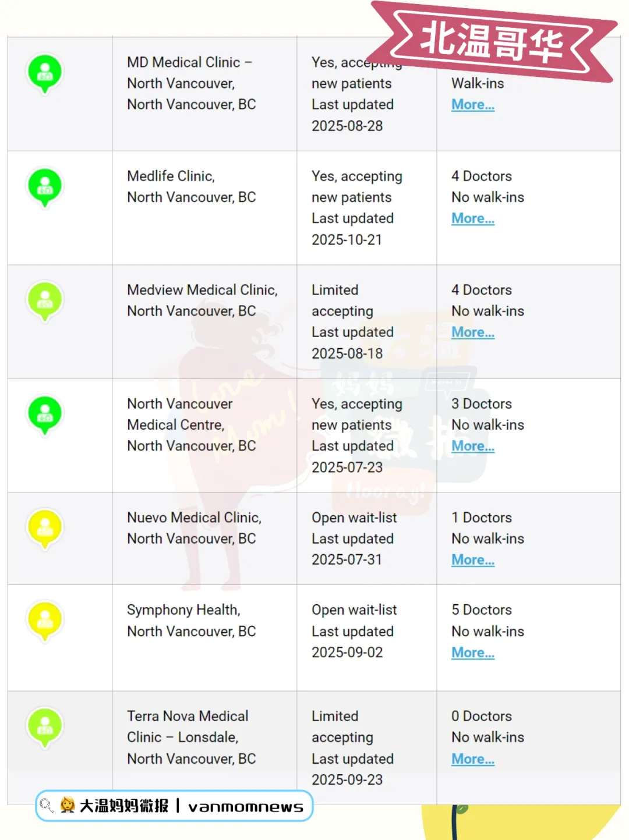Click Symphony Health yellow pin icon
The height and width of the screenshot is (840, 629).
pos(45,621)
